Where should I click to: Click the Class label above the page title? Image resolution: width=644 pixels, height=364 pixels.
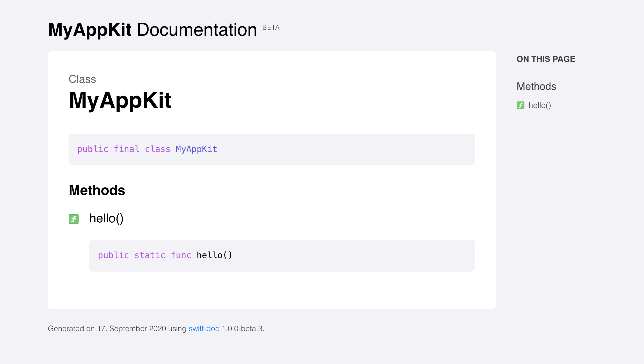[x=82, y=79]
